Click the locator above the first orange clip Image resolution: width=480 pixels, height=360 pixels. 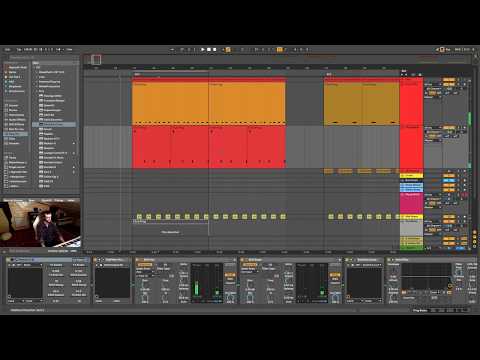137,74
